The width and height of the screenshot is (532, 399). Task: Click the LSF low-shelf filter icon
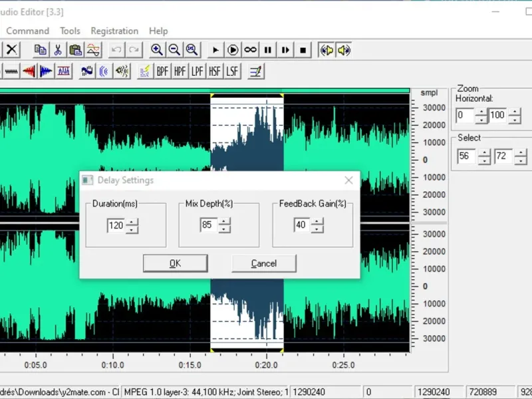[x=231, y=71]
